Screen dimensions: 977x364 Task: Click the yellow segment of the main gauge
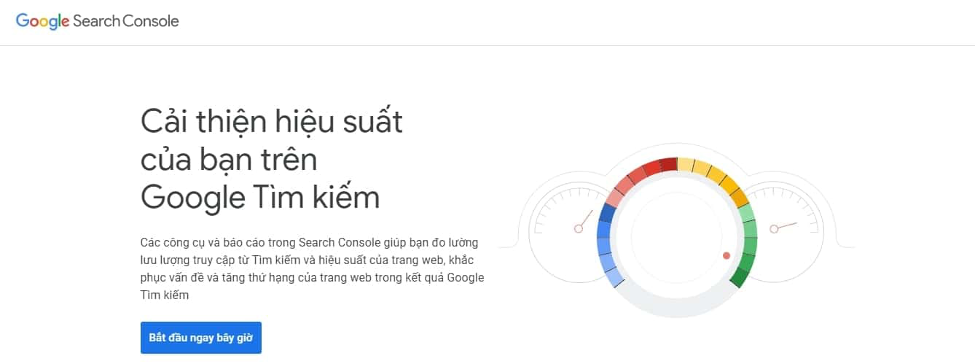click(703, 170)
